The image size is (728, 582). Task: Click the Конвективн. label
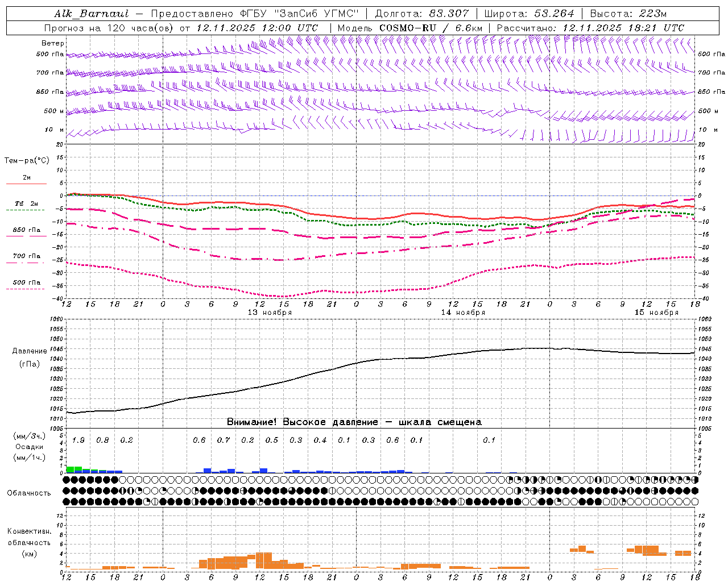[29, 531]
